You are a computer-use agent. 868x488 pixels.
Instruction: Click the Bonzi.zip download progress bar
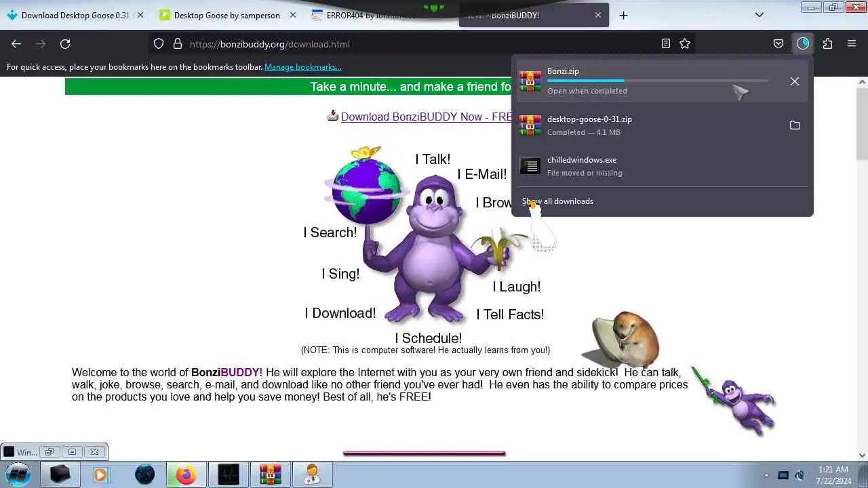coord(658,81)
